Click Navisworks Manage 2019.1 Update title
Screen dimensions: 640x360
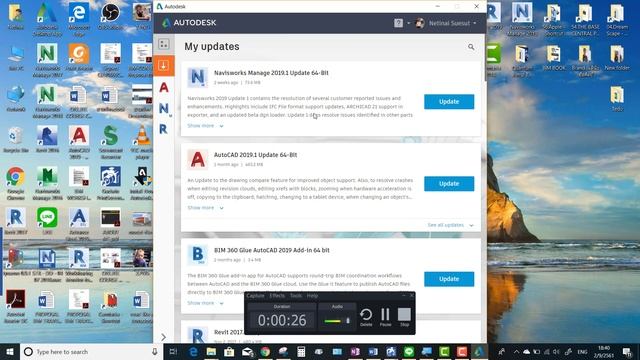(271, 73)
